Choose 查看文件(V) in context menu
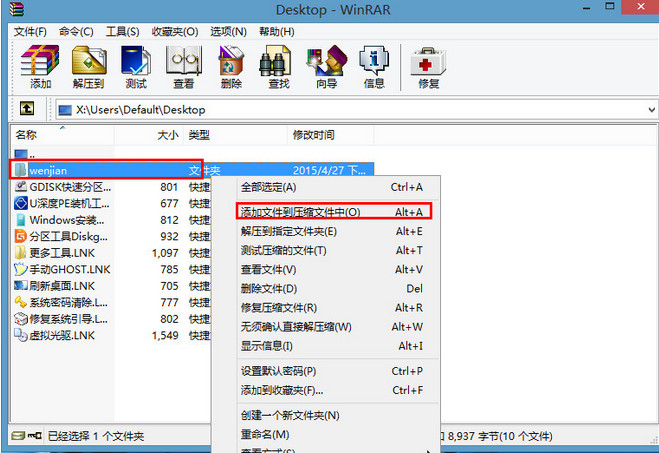659x453 pixels. tap(332, 269)
